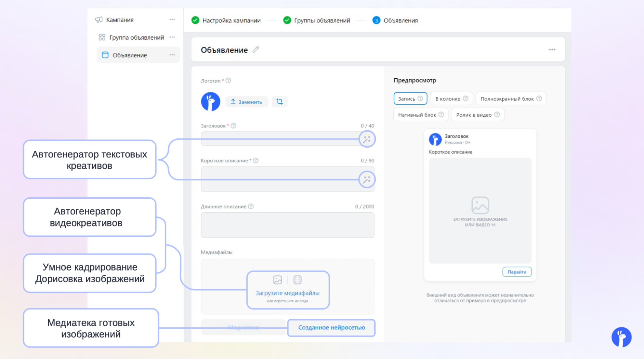This screenshot has width=644, height=359.
Task: Click the preview image placeholder icon
Action: [x=480, y=205]
